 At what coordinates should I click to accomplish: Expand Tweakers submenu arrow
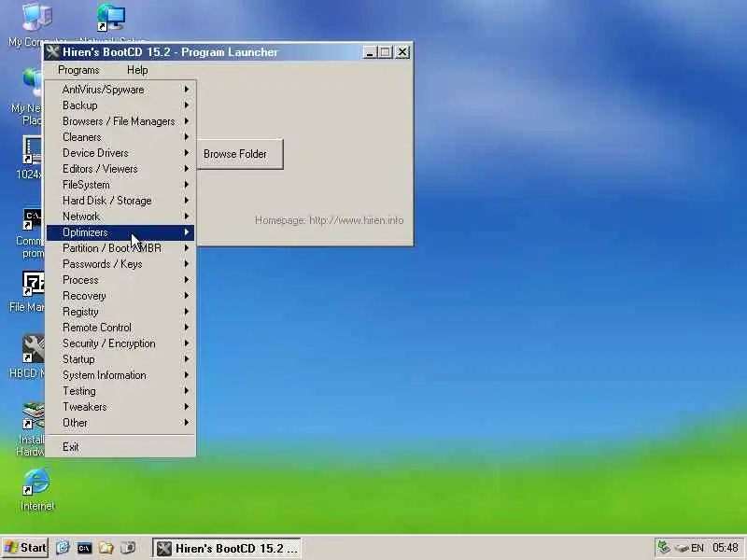click(x=187, y=407)
